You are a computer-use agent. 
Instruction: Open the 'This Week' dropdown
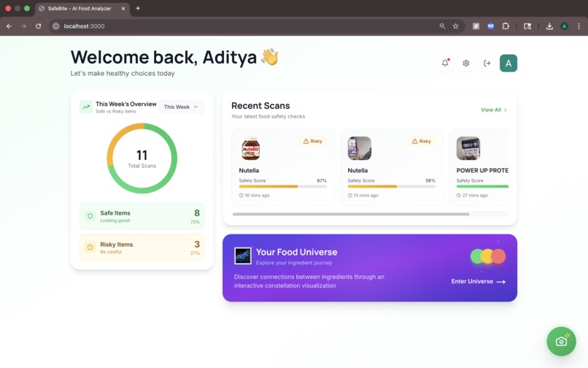point(181,107)
